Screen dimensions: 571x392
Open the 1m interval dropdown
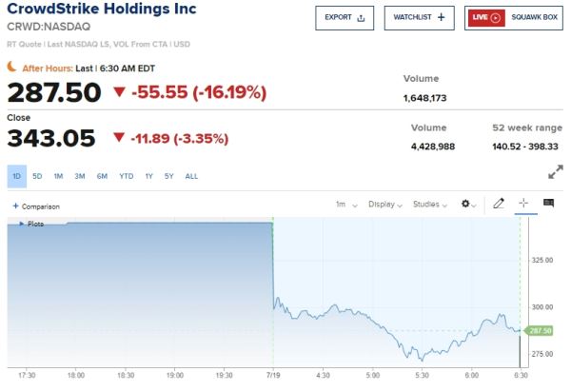pos(346,205)
